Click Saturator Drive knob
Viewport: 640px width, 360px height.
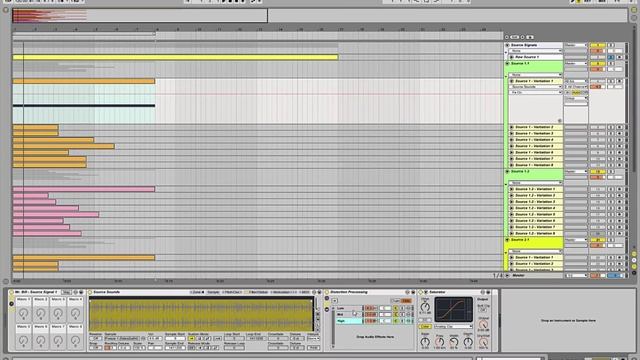[x=425, y=307]
